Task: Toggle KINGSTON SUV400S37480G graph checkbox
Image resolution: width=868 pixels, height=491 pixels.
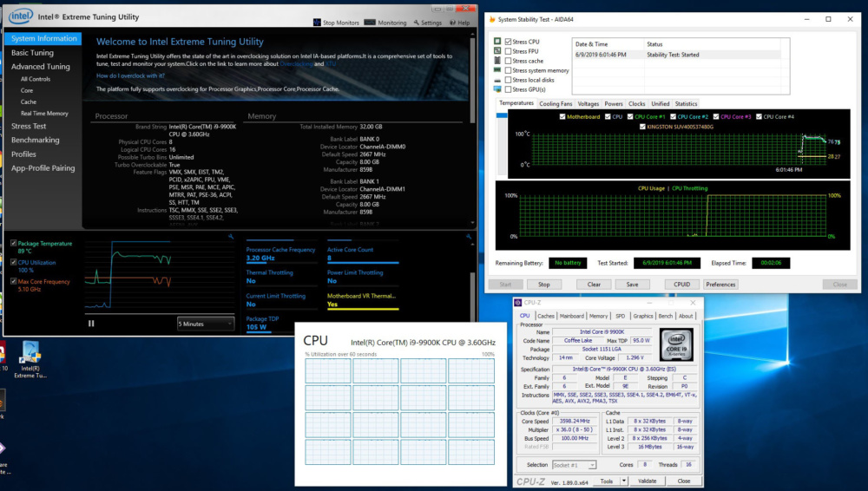Action: click(x=642, y=127)
